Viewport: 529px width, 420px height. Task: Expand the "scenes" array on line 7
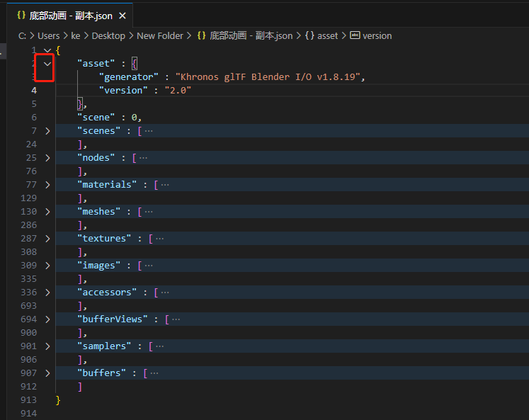click(x=47, y=131)
